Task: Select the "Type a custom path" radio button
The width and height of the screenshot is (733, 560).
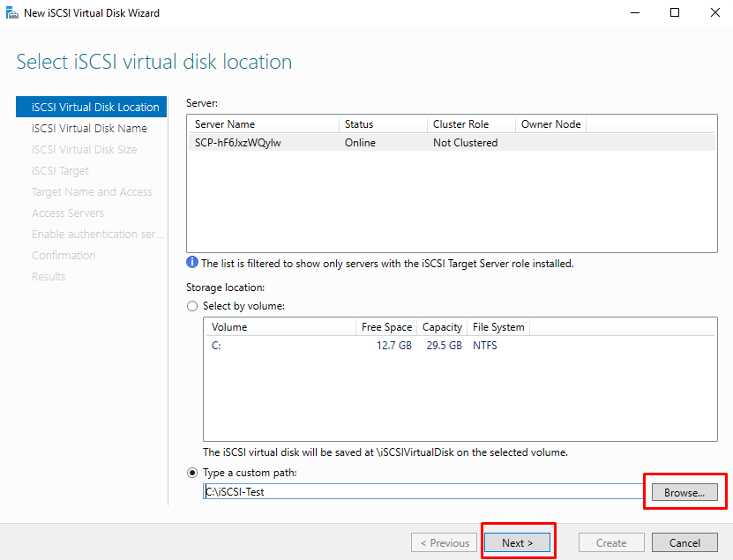Action: [x=192, y=473]
